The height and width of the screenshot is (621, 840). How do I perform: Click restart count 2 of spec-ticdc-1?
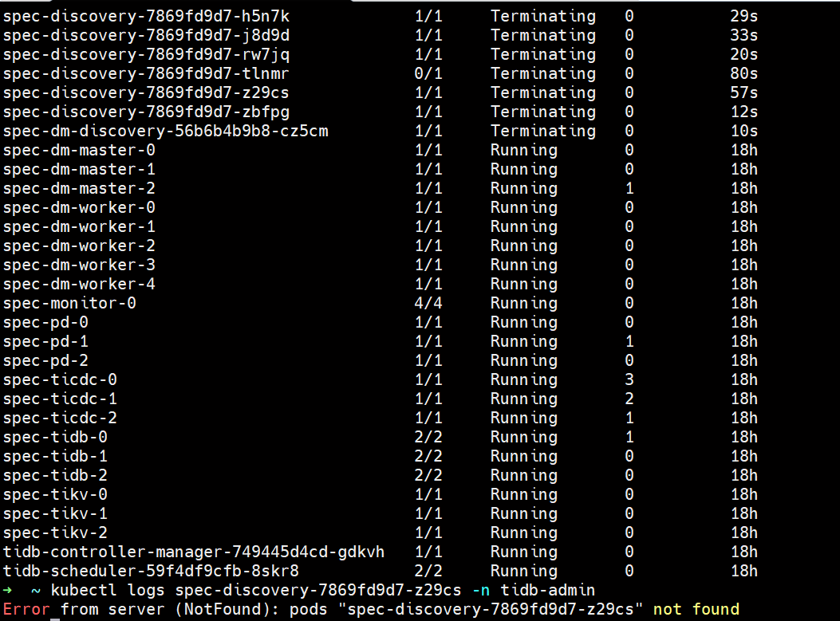tap(629, 399)
